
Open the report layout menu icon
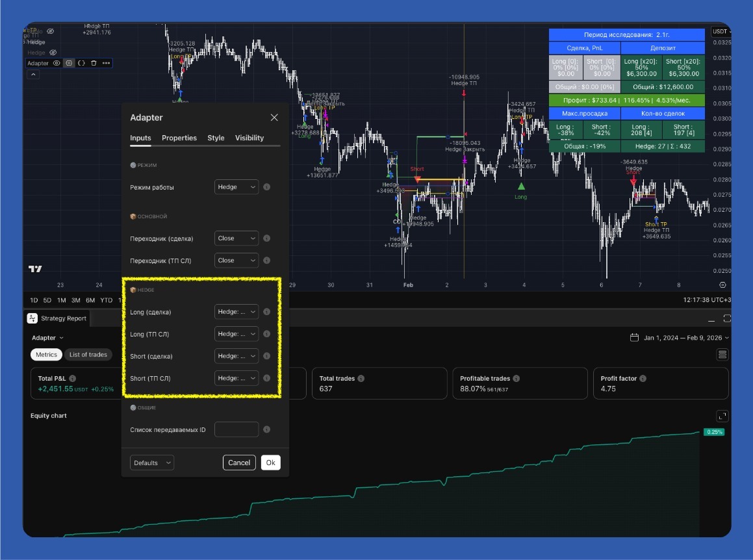coord(722,355)
